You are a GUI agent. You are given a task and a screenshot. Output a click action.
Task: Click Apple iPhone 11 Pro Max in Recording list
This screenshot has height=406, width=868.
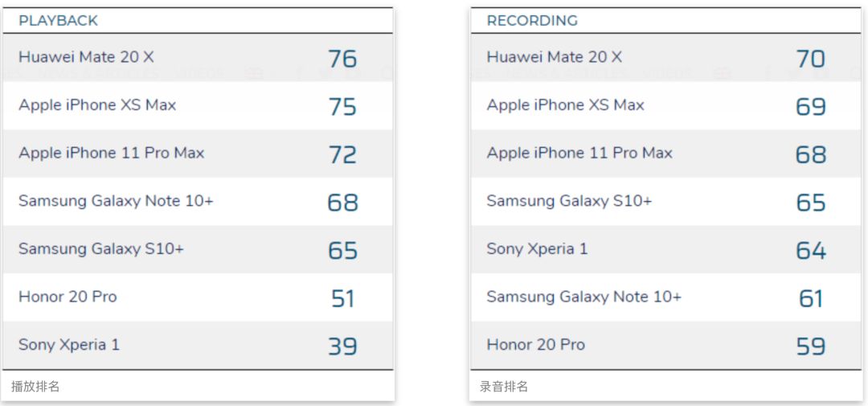tap(579, 153)
